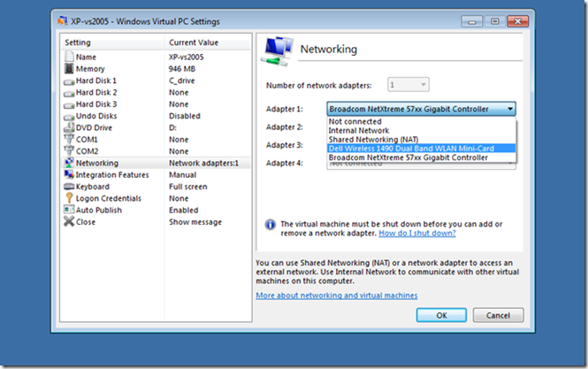Select the Integration Features setting label

click(112, 175)
